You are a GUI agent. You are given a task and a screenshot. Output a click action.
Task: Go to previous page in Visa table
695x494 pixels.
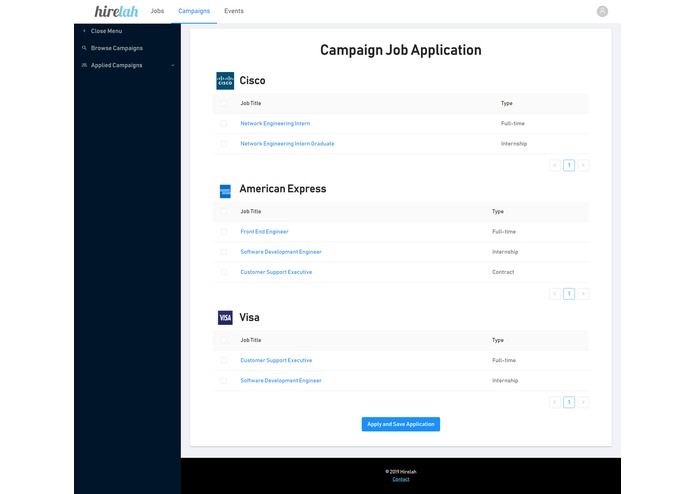tap(554, 402)
